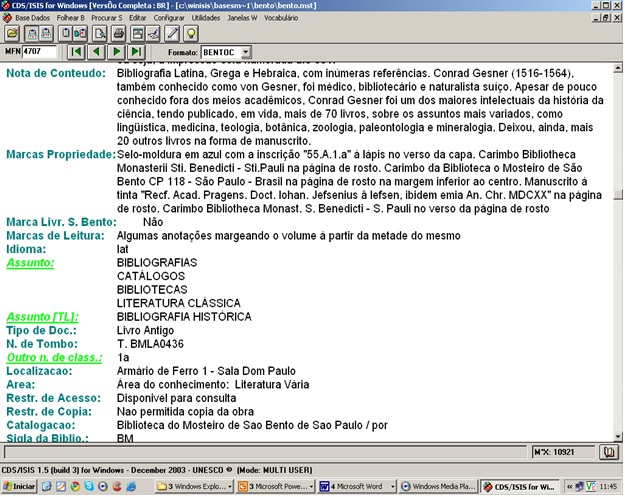Follow the Assunto [TL]: hyperlink label

pyautogui.click(x=42, y=317)
